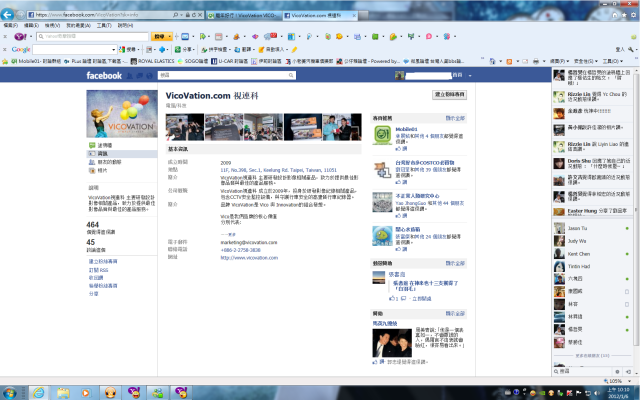Click the browser Back arrow button
The height and width of the screenshot is (400, 640).
coord(7,15)
